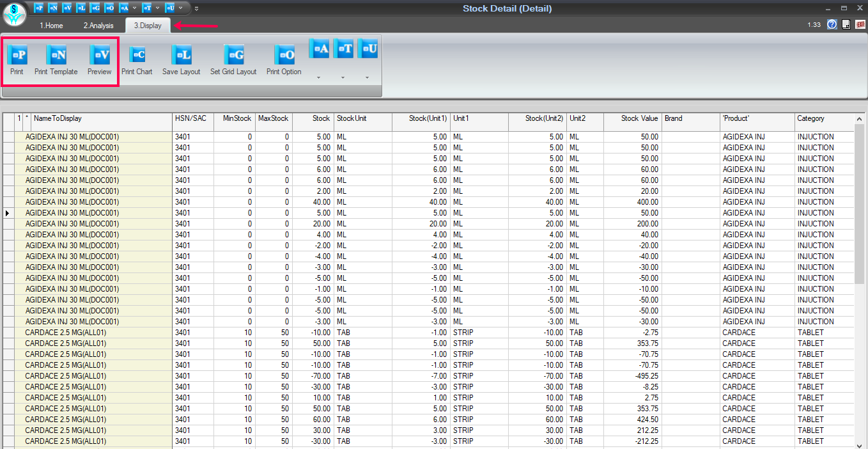
Task: Click the A icon in quick access toolbar
Action: tap(124, 8)
